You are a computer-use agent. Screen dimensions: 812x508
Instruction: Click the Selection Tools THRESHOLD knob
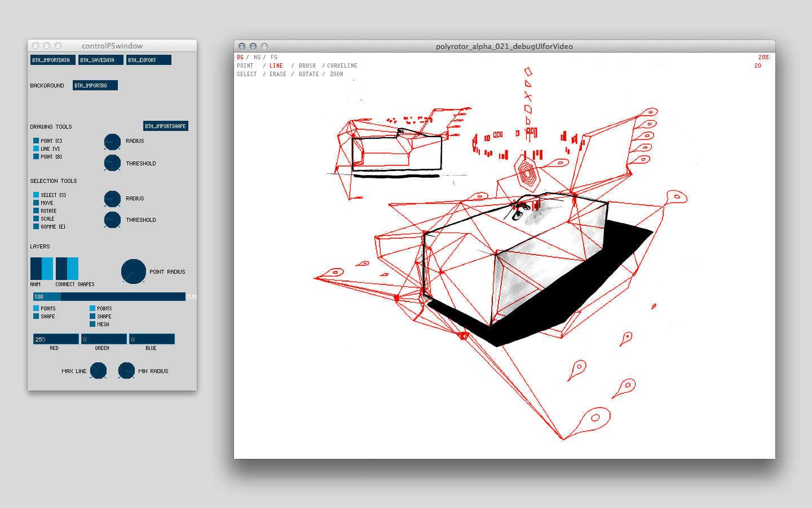(112, 220)
